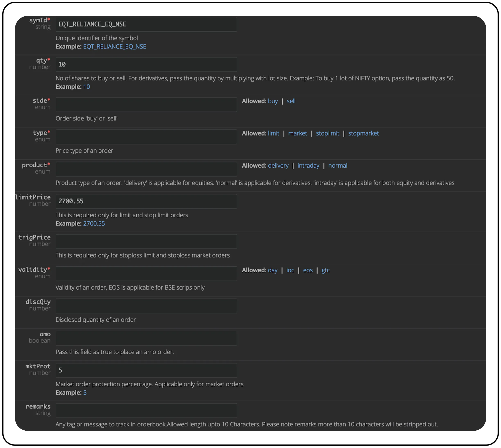Click the mktProt example value 5
This screenshot has height=448, width=501.
[x=85, y=392]
